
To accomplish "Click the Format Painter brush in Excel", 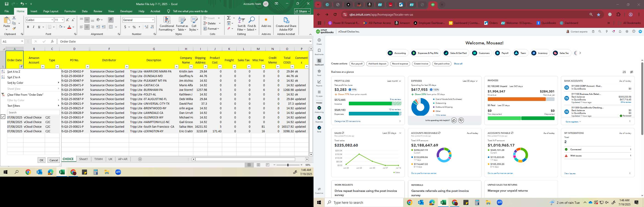I will pos(14,29).
